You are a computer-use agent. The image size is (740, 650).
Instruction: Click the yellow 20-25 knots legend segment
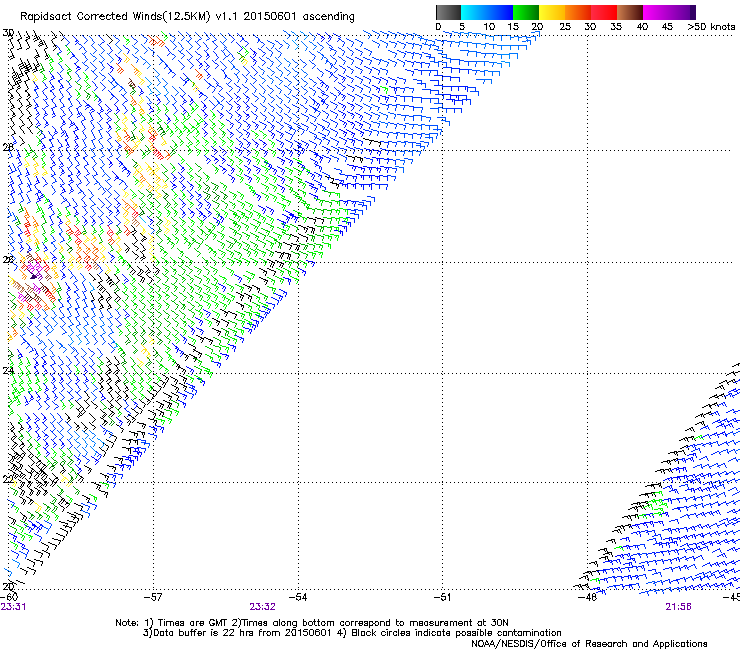[x=552, y=12]
